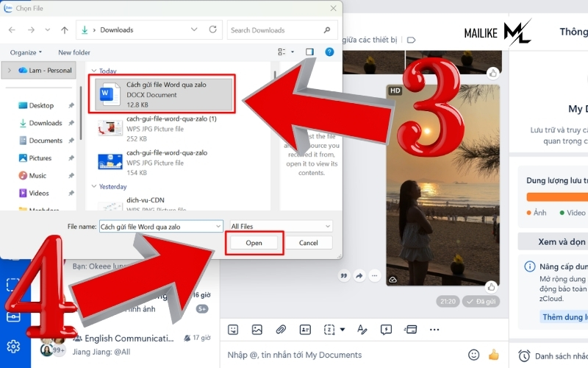The height and width of the screenshot is (368, 588).
Task: Send a contact card in Zalo
Action: tap(305, 330)
